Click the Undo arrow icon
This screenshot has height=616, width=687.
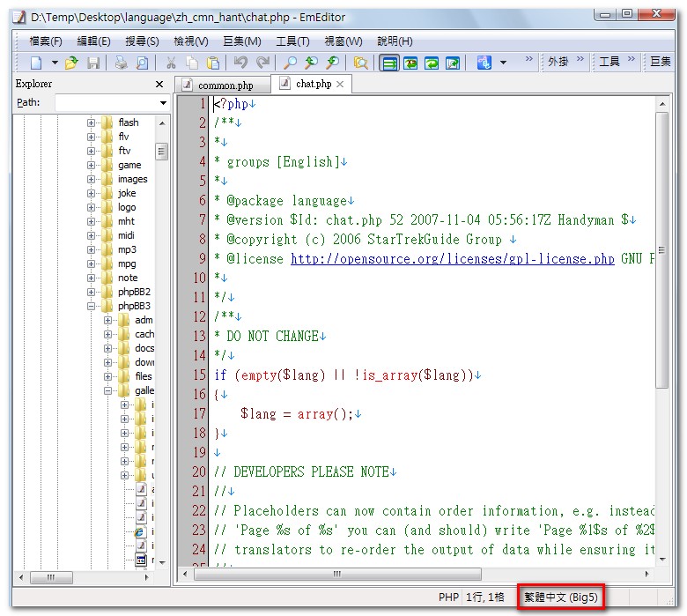click(x=240, y=63)
